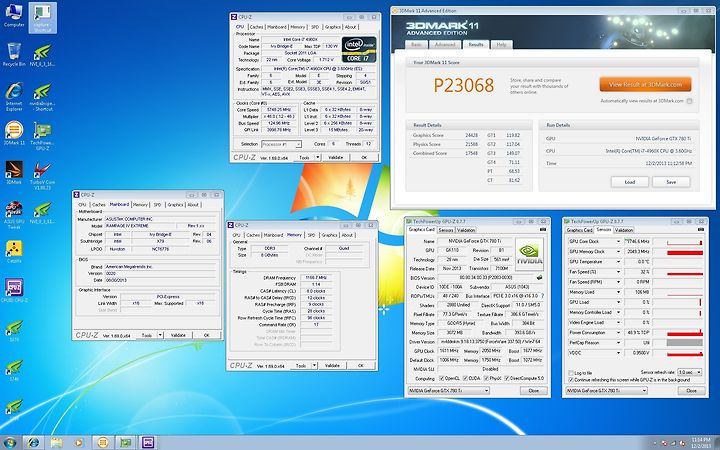The width and height of the screenshot is (720, 450).
Task: Select the capture shortcut desktop icon
Action: [42, 18]
